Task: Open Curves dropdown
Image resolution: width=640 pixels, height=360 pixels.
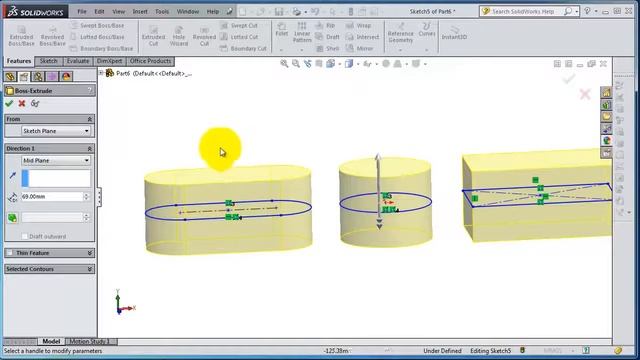Action: 427,50
